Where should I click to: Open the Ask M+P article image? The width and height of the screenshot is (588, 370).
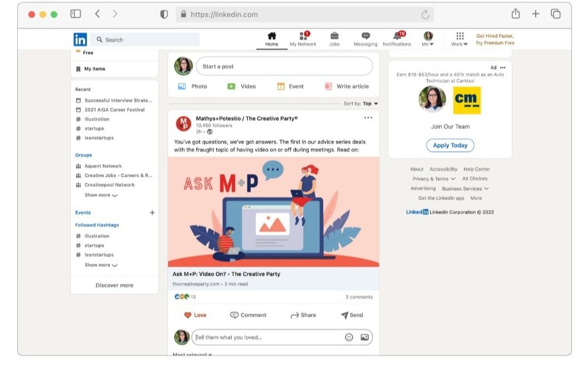point(273,212)
